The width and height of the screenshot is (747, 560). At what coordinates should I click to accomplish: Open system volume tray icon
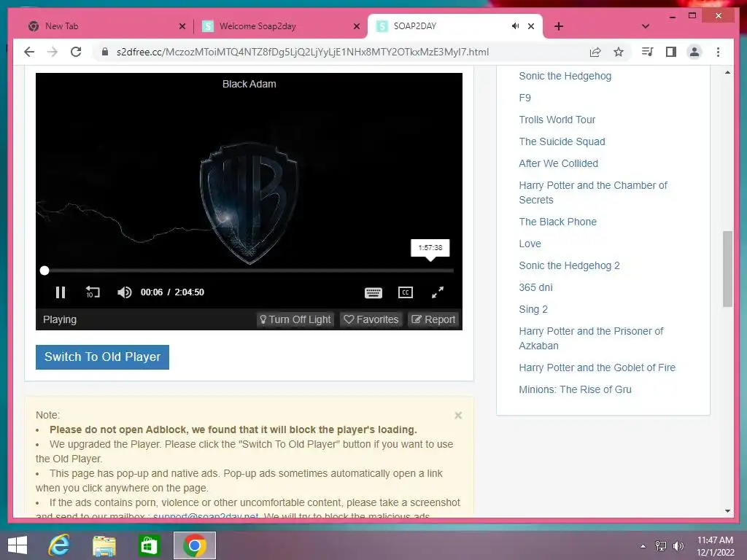tap(678, 546)
